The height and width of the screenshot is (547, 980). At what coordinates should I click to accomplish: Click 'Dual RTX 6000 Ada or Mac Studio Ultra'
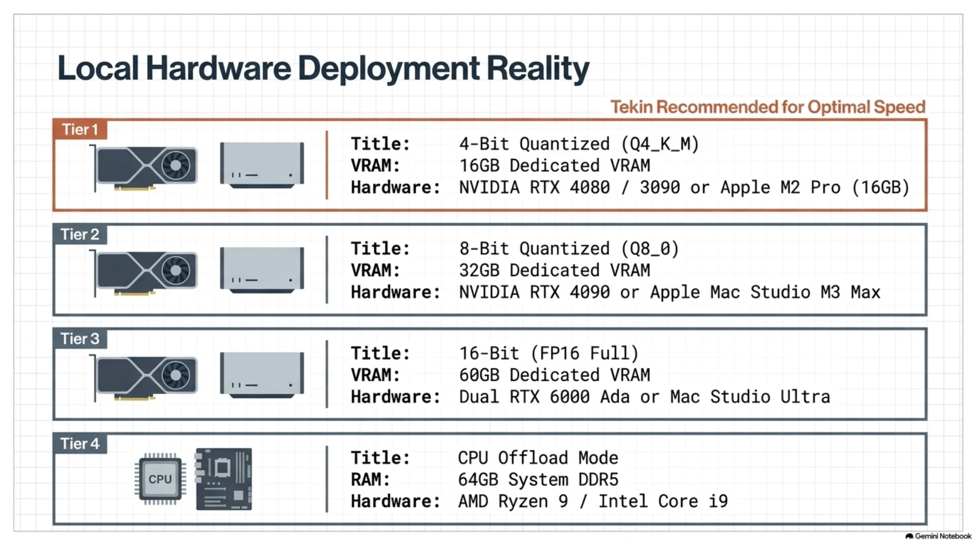[644, 396]
